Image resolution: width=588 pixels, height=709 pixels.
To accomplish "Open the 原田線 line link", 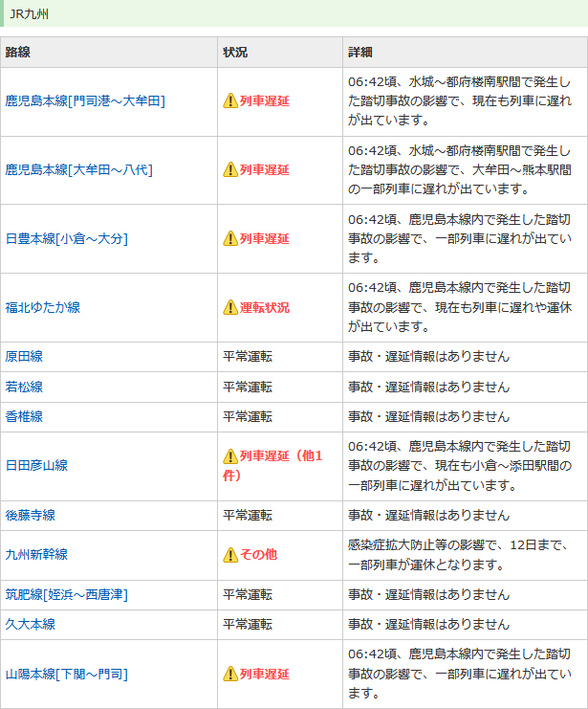I will pos(24,356).
